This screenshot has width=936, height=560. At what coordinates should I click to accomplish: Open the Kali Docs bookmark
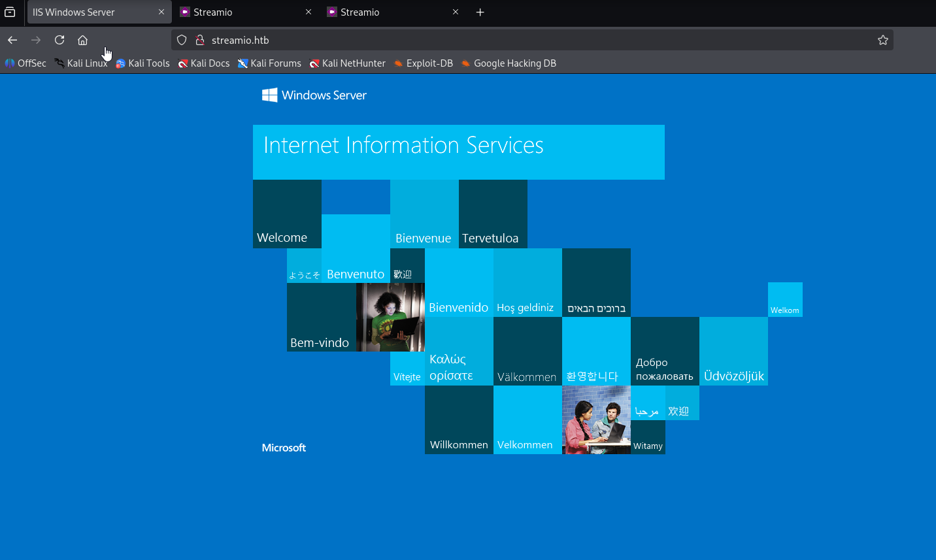[x=204, y=63]
